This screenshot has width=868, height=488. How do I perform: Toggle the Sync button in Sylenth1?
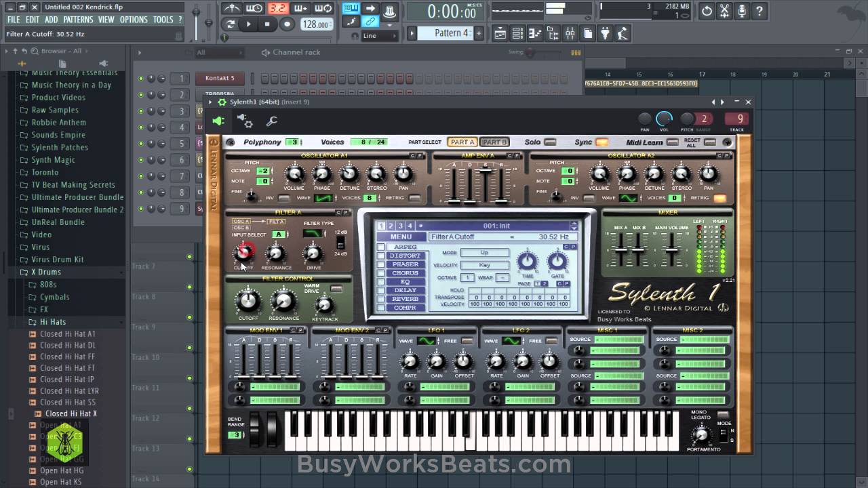tap(601, 142)
